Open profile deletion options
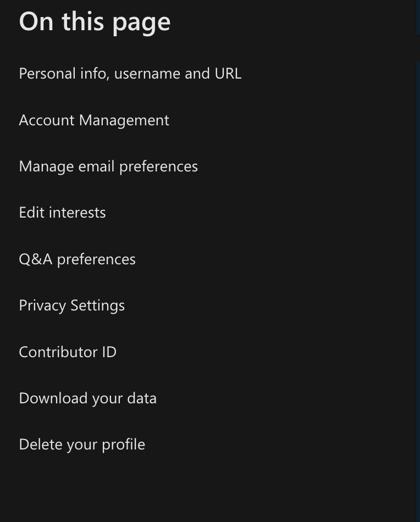Screen dimensions: 420x522 click(81, 443)
